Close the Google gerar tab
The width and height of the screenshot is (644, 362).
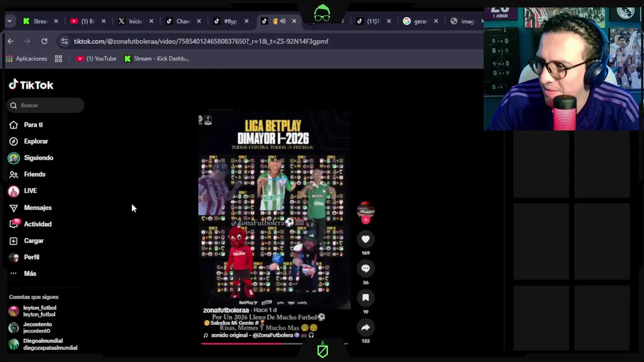(x=436, y=21)
